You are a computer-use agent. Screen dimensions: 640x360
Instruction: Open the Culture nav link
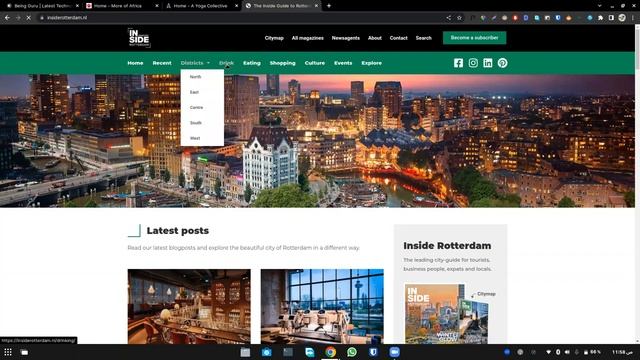[x=315, y=63]
